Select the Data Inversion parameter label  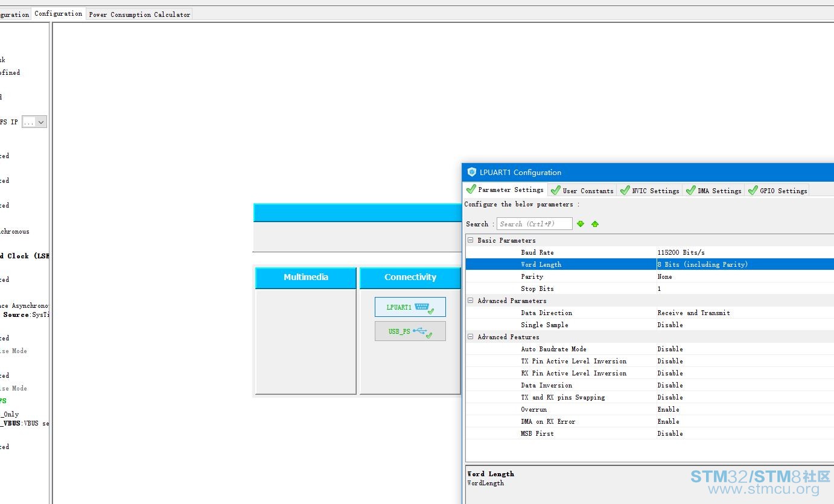(x=546, y=385)
